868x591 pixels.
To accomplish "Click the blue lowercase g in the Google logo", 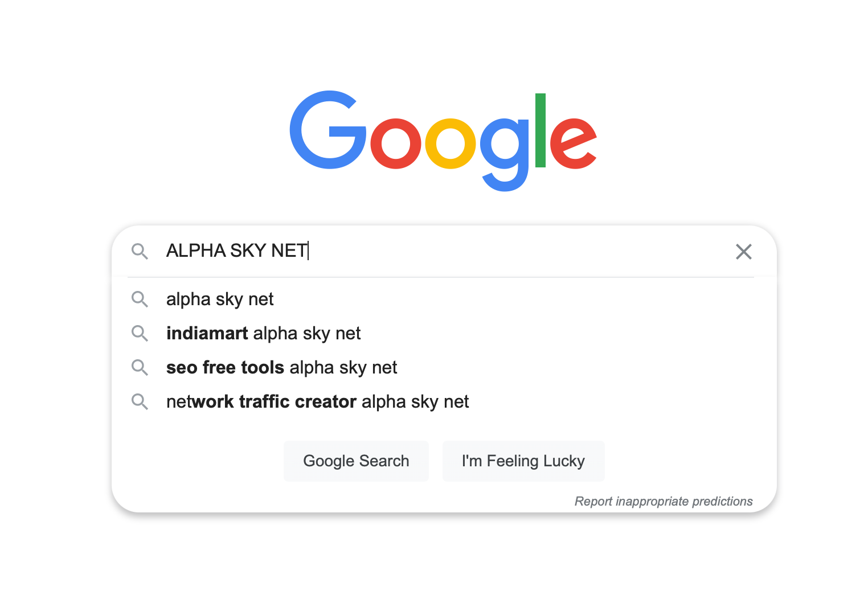I will pyautogui.click(x=504, y=151).
